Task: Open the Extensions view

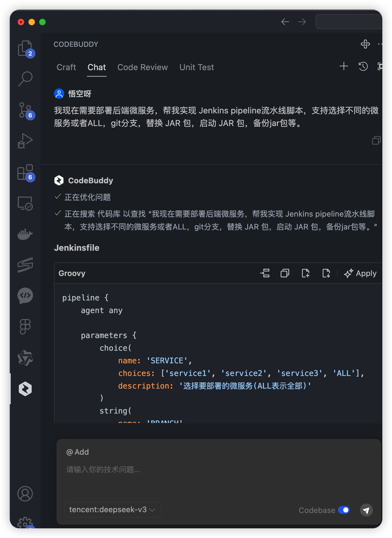Action: tap(25, 172)
